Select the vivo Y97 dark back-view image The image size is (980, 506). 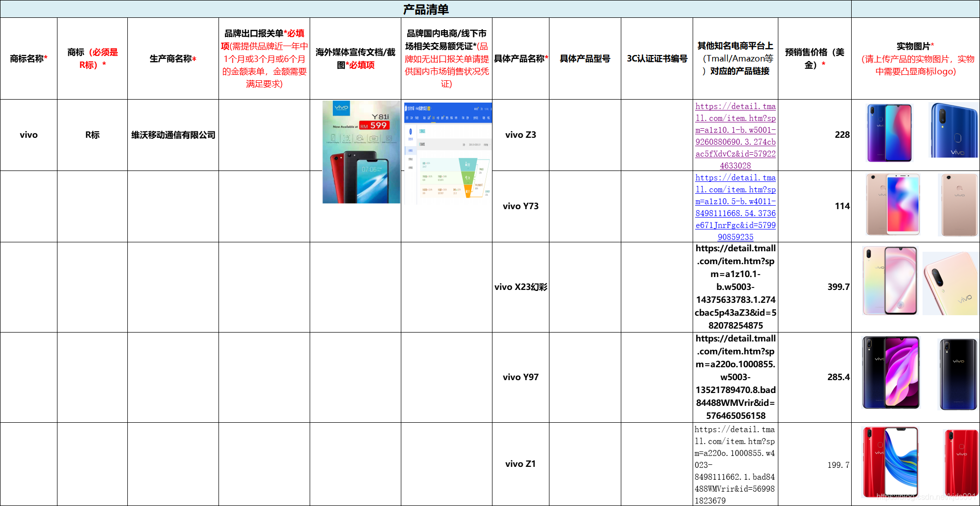pos(958,374)
